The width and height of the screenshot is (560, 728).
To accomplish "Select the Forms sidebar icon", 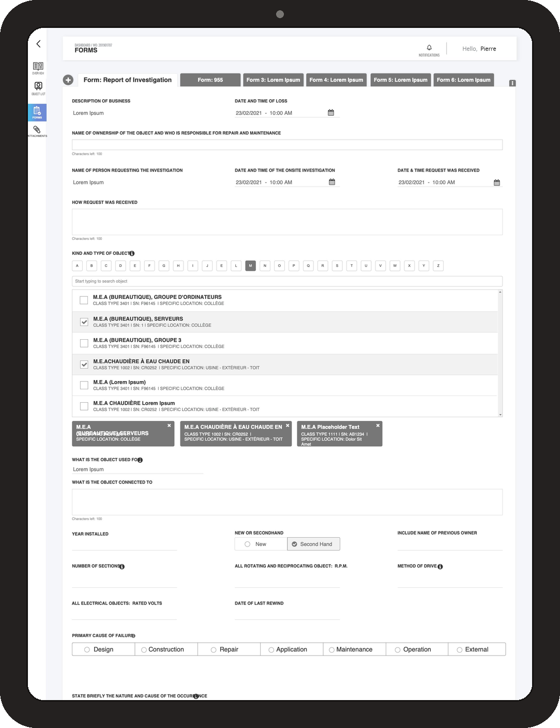I will pos(37,112).
